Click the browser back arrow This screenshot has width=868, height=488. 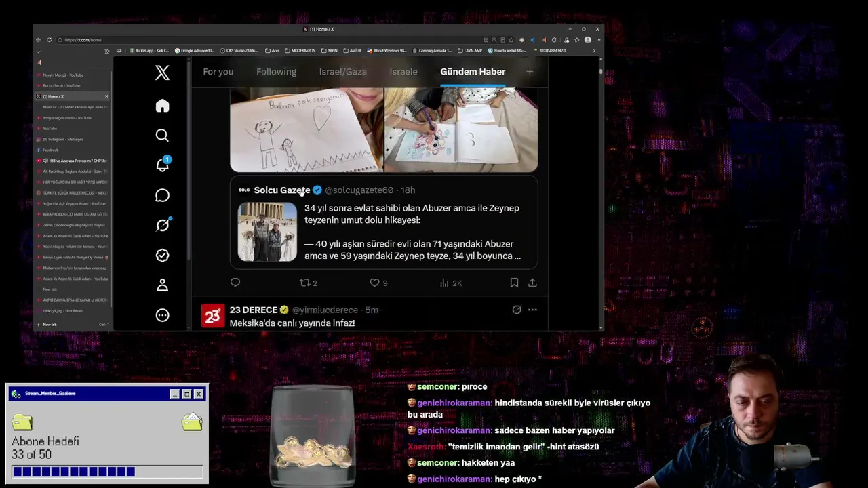coord(38,40)
